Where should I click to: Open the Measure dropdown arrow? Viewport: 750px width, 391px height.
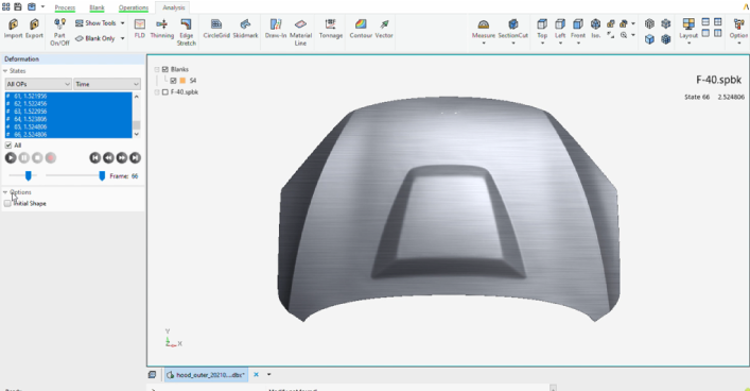coord(484,43)
